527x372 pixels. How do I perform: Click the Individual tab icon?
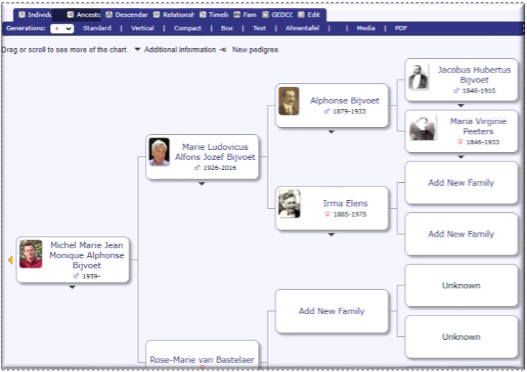(22, 14)
